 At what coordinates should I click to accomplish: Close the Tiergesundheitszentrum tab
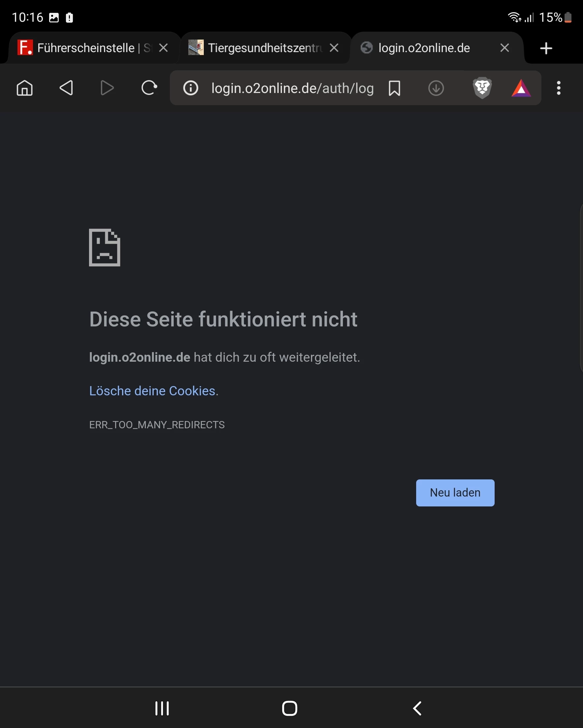[x=334, y=48]
